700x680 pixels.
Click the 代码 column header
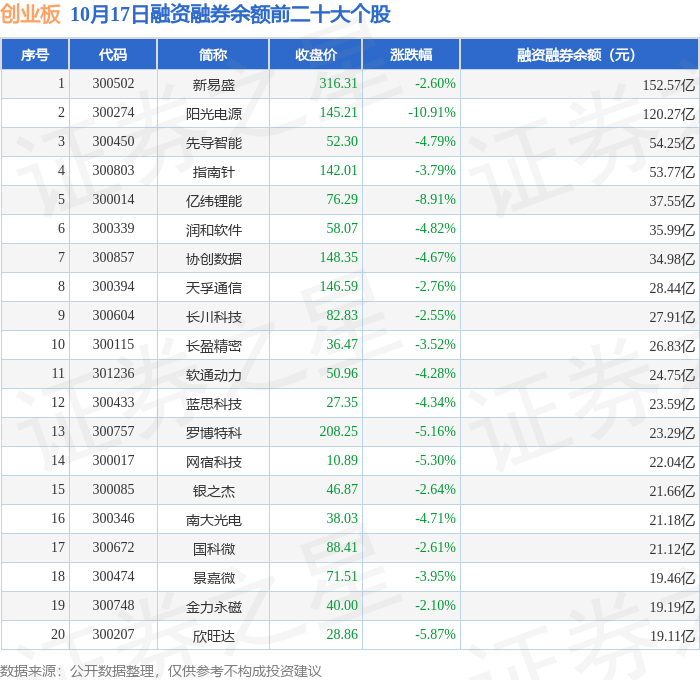pyautogui.click(x=113, y=54)
